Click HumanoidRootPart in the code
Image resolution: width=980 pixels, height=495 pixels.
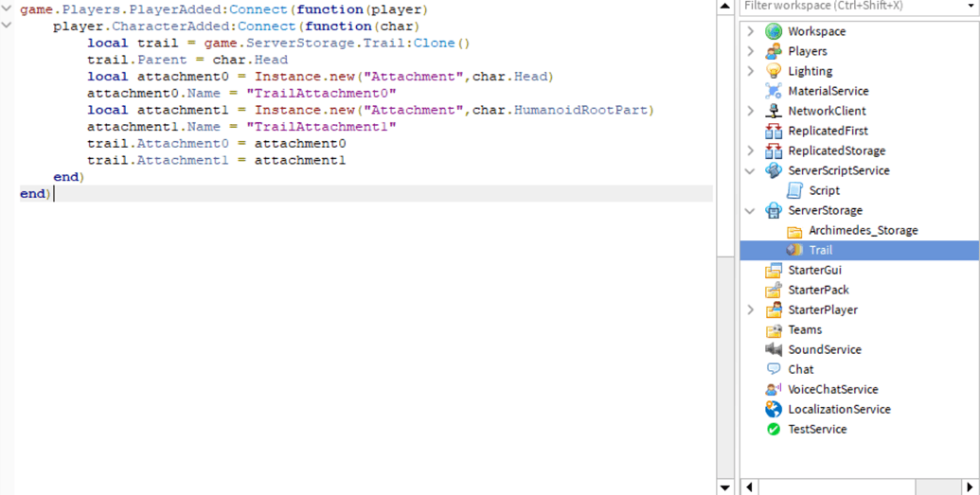coord(580,110)
